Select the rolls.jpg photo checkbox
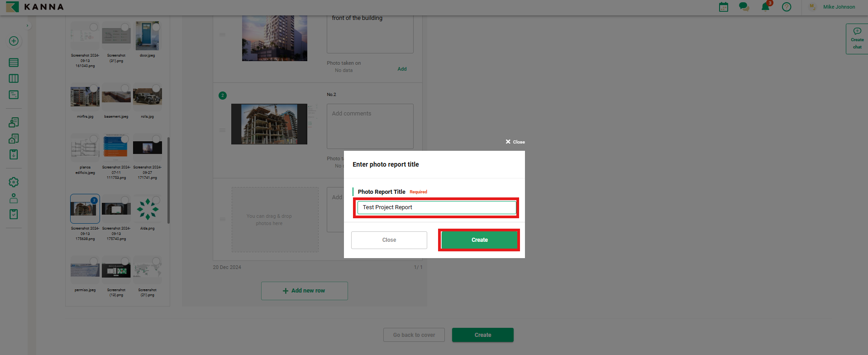868x355 pixels. [156, 88]
